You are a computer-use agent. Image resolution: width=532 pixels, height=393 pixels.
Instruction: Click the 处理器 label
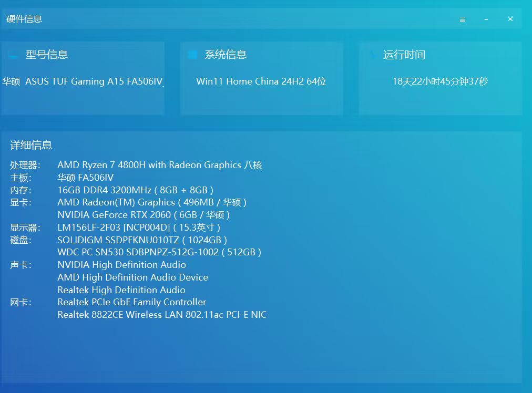[x=25, y=165]
